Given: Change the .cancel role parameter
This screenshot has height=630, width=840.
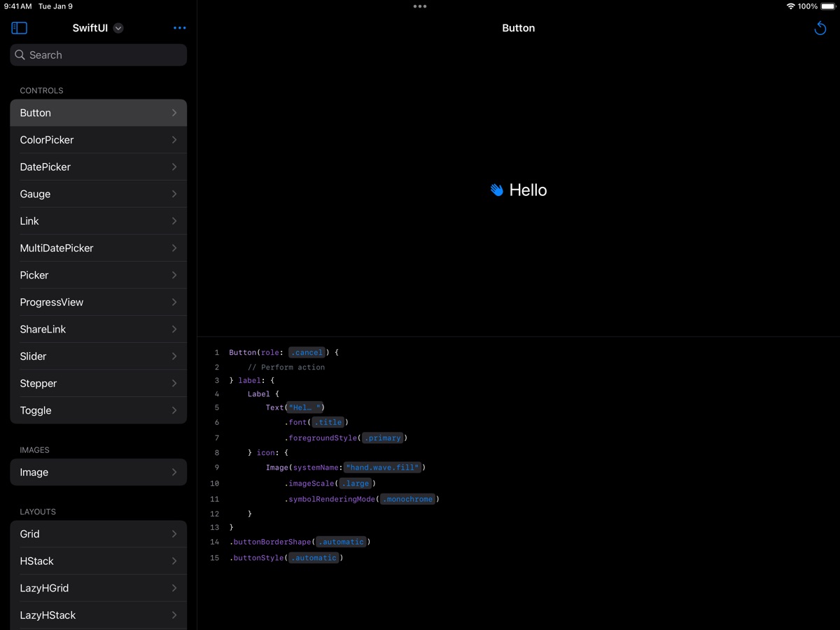Looking at the screenshot, I should click(307, 353).
